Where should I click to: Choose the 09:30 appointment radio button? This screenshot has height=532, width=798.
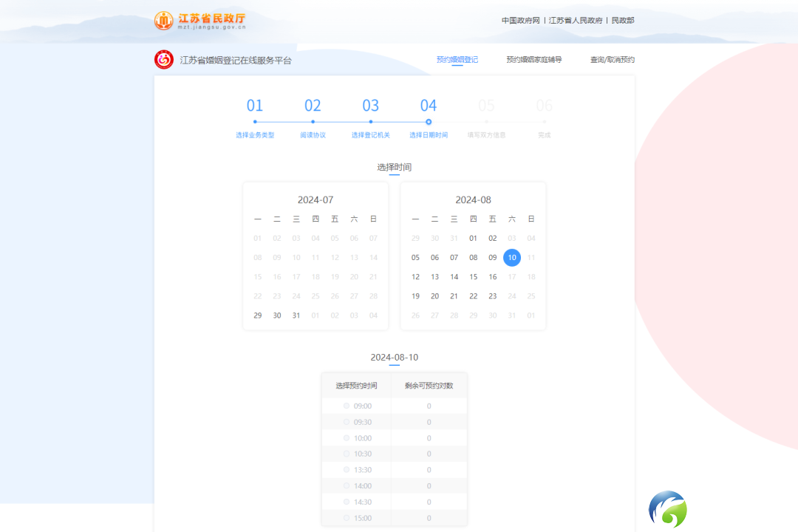[347, 422]
